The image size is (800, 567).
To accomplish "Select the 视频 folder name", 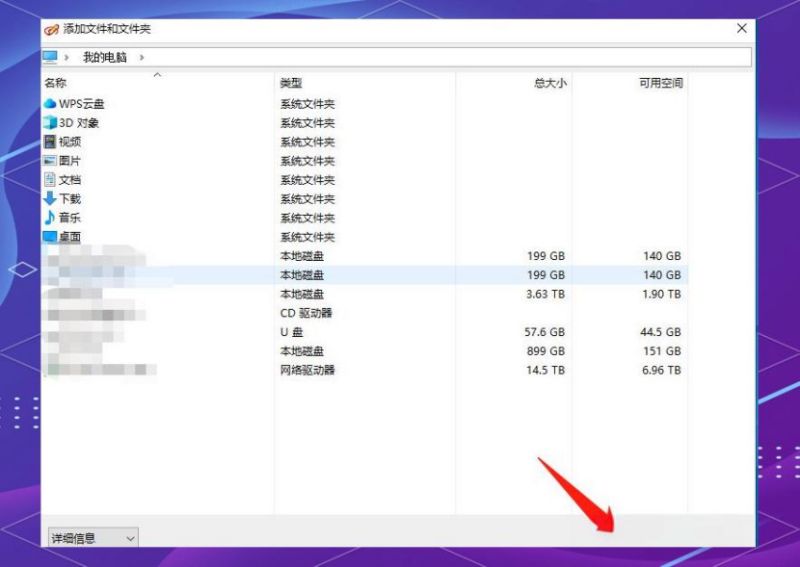I will click(70, 142).
